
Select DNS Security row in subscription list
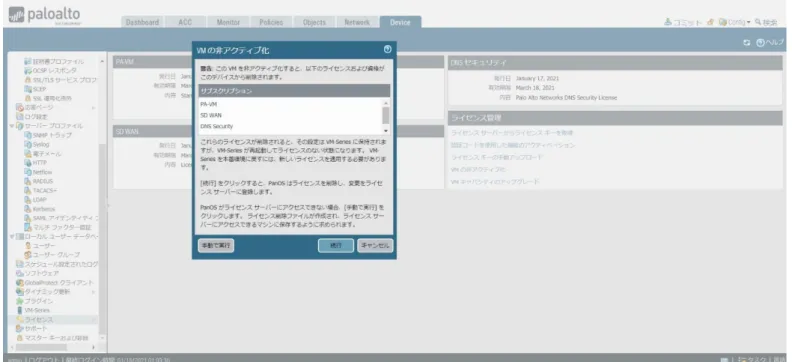point(290,126)
